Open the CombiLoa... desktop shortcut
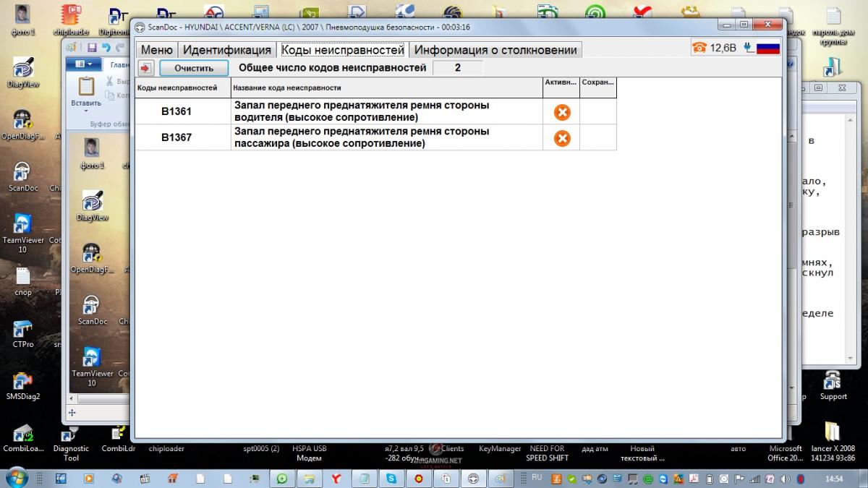The height and width of the screenshot is (488, 868). 23,438
